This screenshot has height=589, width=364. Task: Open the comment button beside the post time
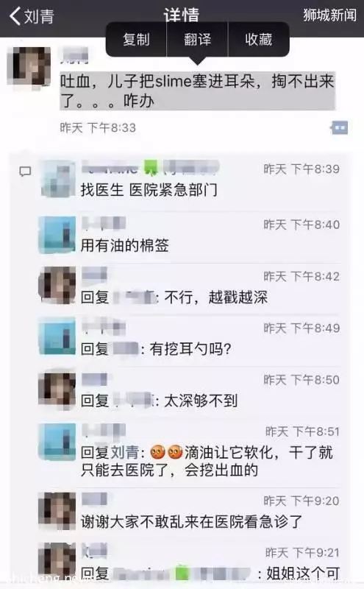[340, 127]
